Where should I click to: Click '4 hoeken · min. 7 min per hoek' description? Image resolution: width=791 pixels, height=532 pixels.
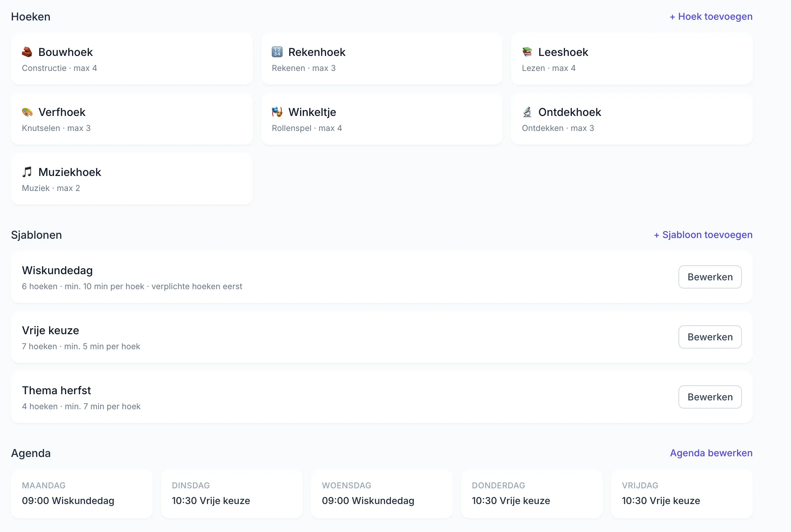[81, 407]
